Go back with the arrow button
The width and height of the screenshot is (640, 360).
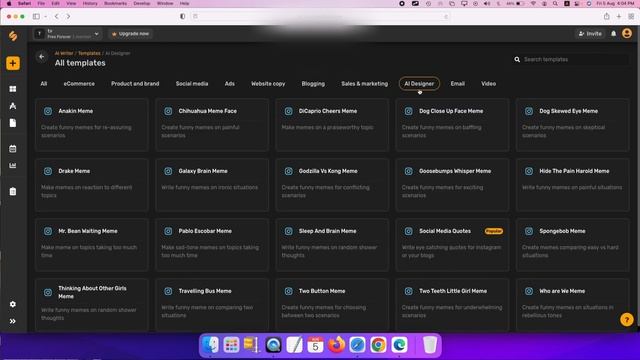click(42, 57)
